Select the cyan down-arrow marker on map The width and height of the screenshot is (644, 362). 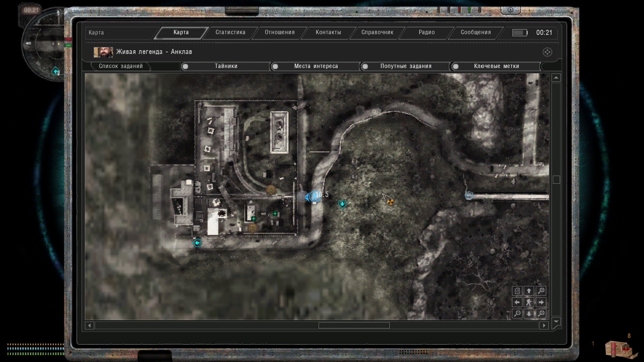tap(342, 204)
